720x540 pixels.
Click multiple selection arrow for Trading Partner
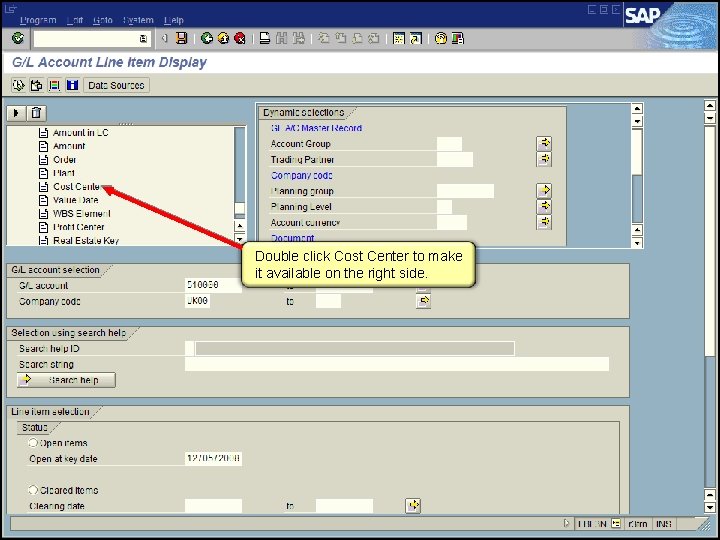click(544, 159)
